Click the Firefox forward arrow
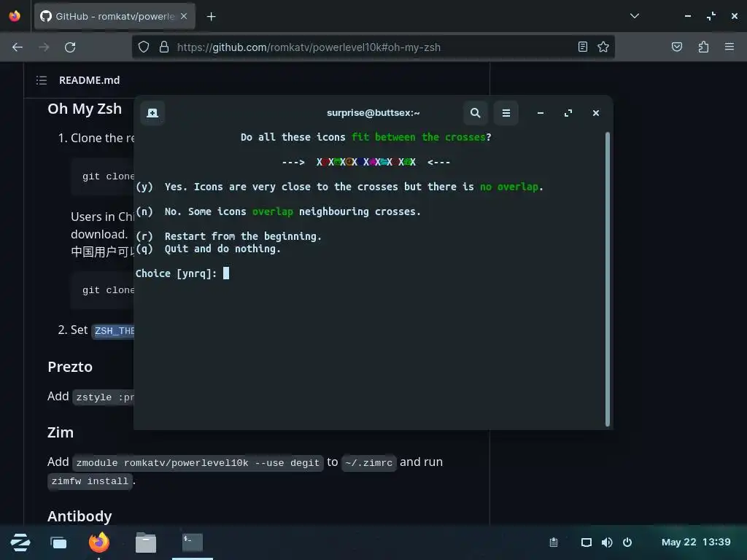Image resolution: width=747 pixels, height=560 pixels. (x=44, y=47)
